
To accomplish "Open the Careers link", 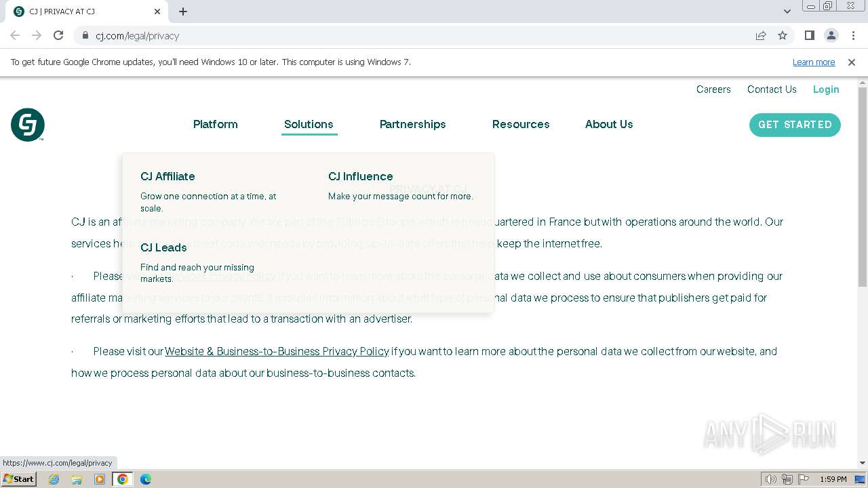I will [x=713, y=89].
